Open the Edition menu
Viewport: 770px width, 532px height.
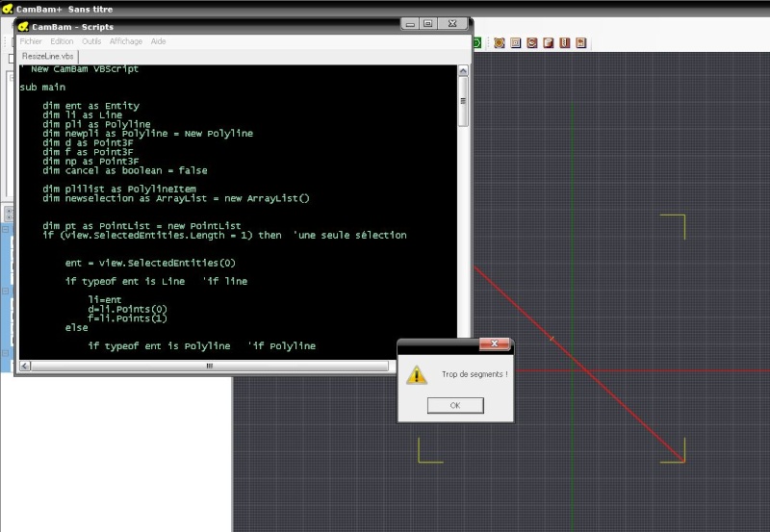tap(62, 41)
